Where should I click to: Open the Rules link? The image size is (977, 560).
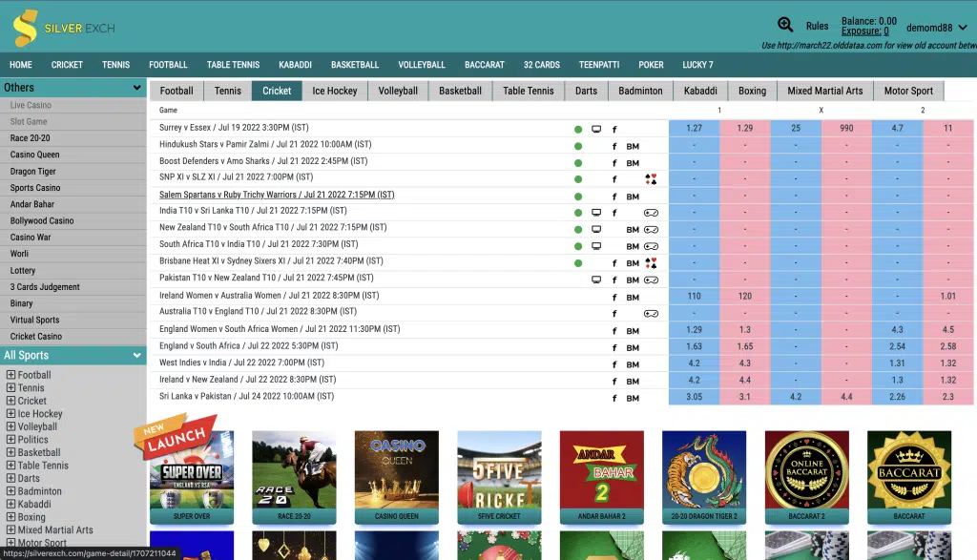pos(817,27)
